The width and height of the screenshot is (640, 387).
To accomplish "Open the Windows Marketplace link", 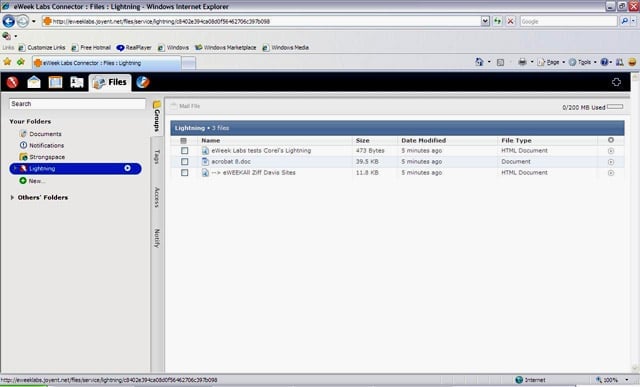I will point(226,48).
